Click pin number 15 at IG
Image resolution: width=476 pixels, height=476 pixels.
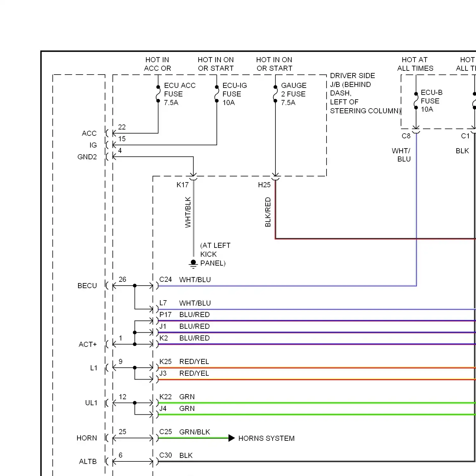click(122, 139)
